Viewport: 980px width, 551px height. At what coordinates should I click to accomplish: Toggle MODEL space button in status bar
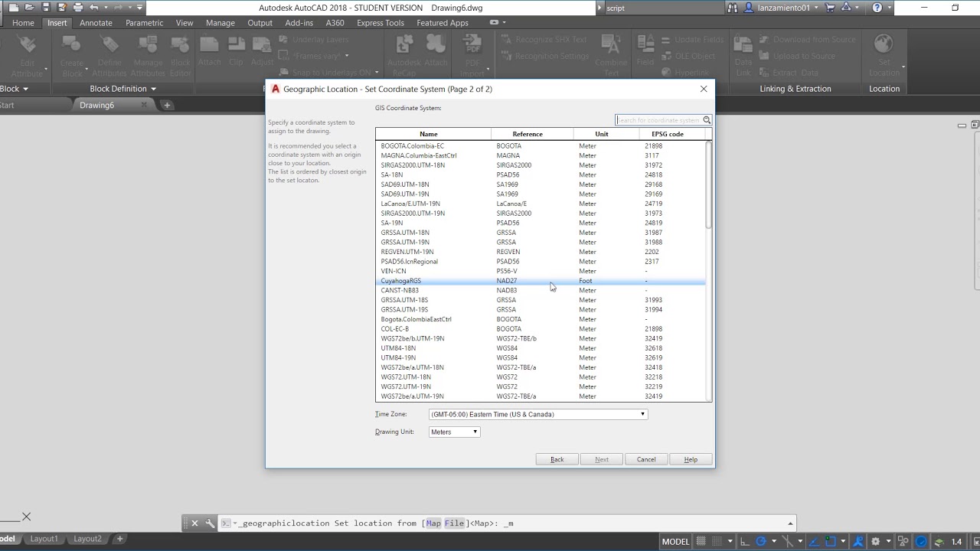(675, 542)
